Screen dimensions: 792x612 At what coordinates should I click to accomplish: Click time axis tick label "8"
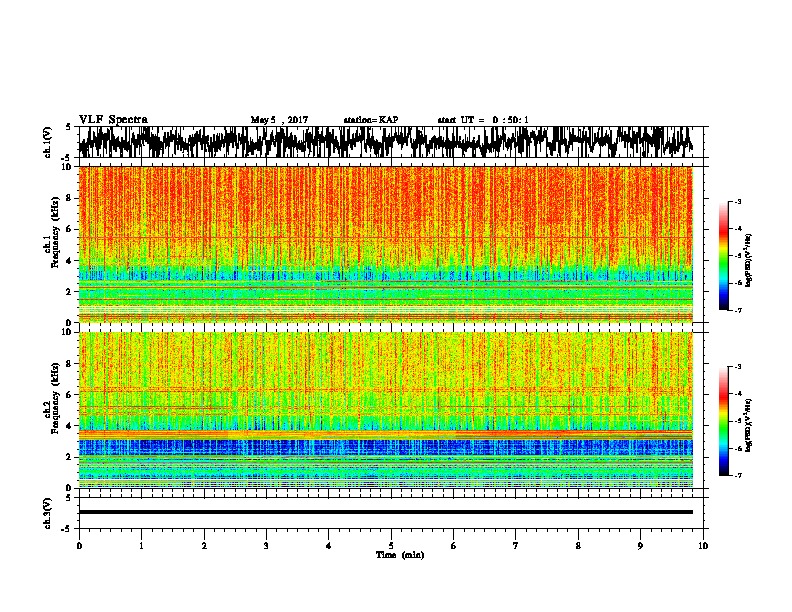[x=578, y=546]
